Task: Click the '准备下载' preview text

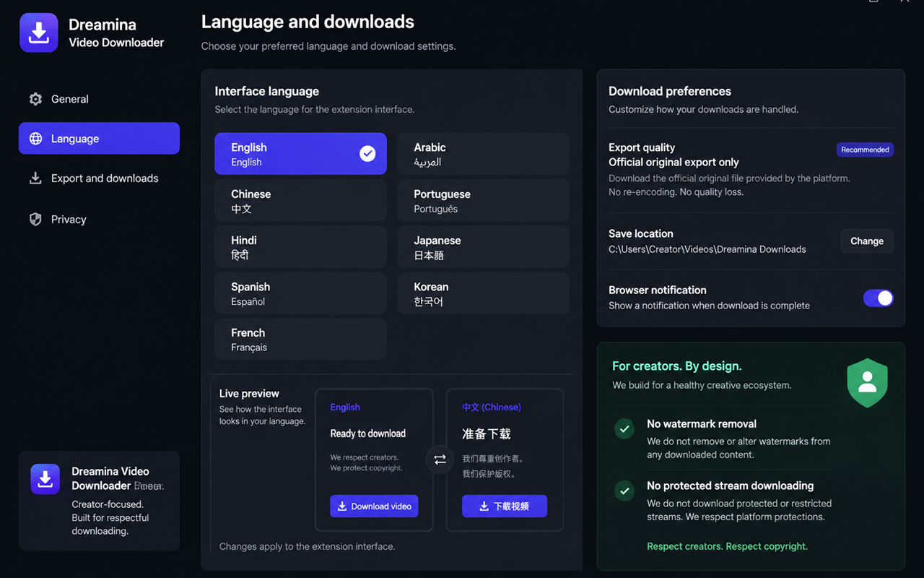Action: [x=487, y=433]
